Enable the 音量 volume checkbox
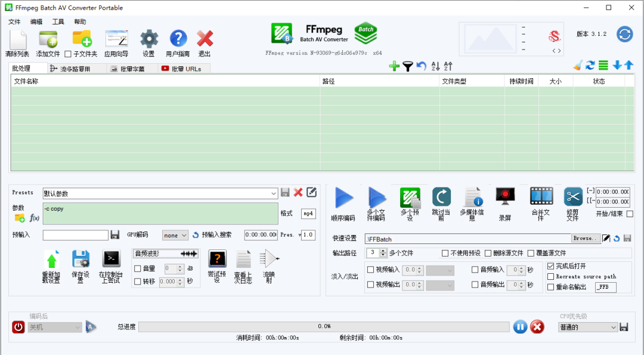The image size is (644, 355). [138, 268]
